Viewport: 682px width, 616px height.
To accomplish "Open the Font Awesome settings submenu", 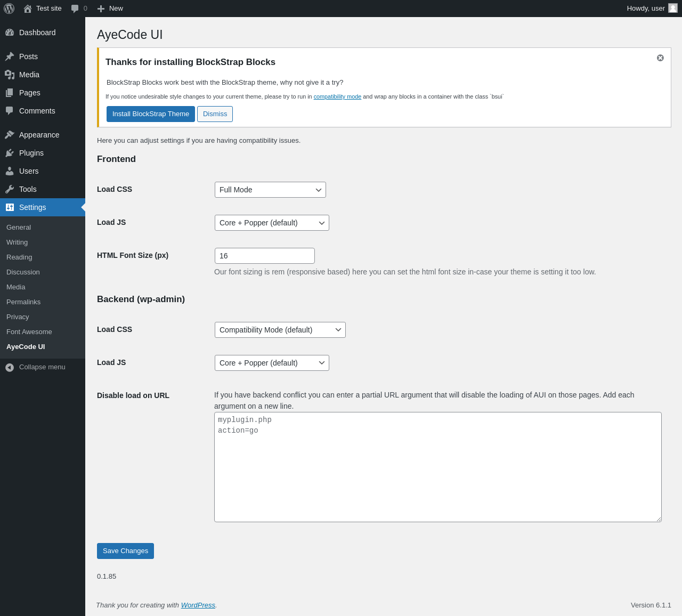I will coord(29,331).
